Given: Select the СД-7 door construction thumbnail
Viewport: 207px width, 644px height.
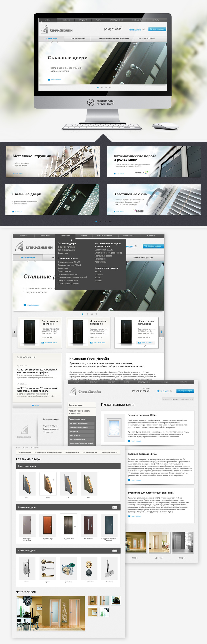Looking at the screenshot, I should coord(89,484).
